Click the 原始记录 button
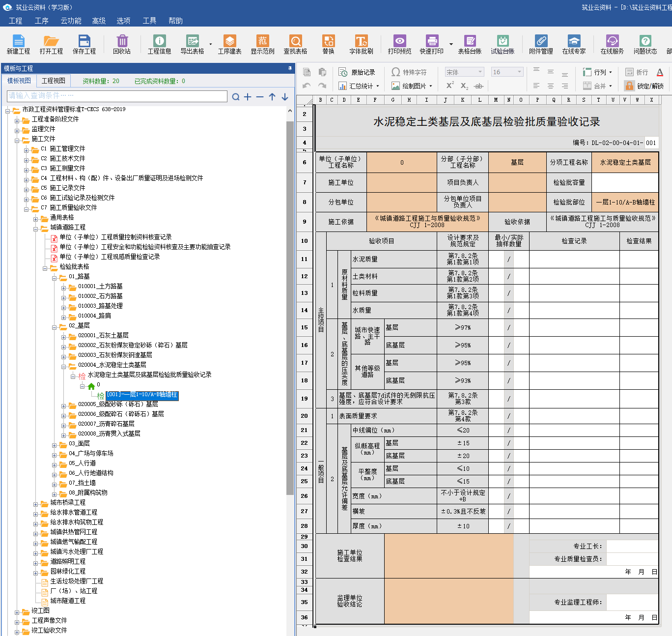Screen dimensions: 672x636 pos(357,72)
